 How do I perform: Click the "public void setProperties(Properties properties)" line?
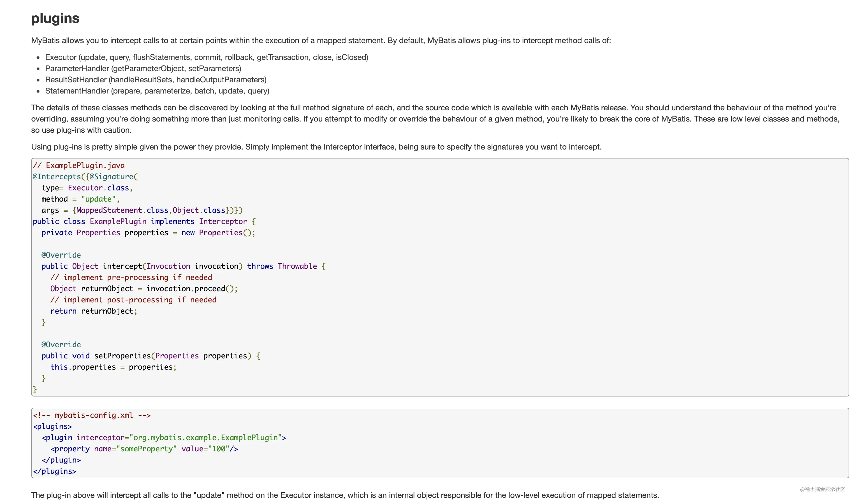coord(151,356)
